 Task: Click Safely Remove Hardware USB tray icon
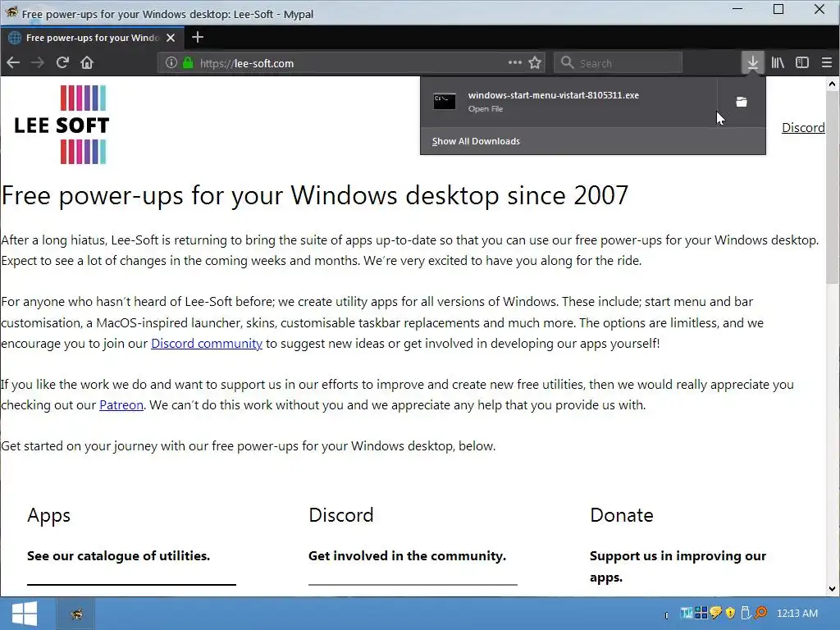[745, 613]
